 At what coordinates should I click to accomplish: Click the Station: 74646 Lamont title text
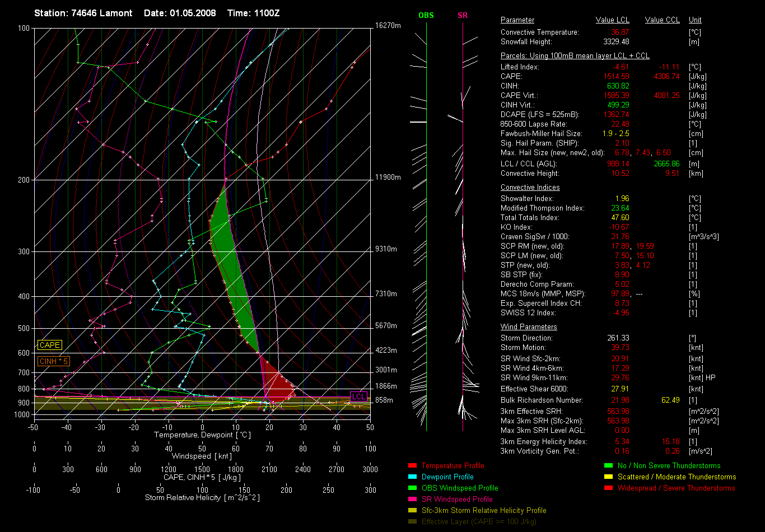point(83,13)
